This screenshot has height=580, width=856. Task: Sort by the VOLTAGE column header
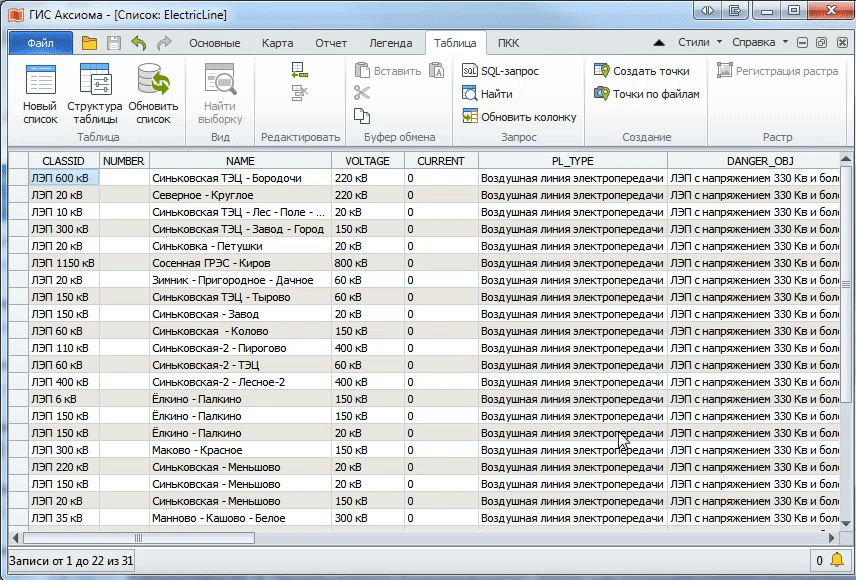pos(367,161)
